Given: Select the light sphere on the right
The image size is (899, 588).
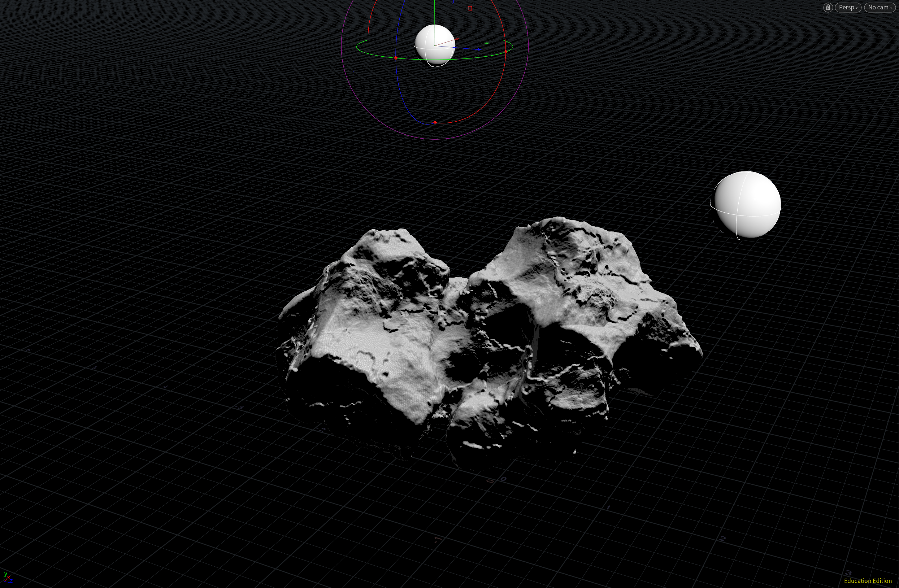Looking at the screenshot, I should click(x=747, y=205).
